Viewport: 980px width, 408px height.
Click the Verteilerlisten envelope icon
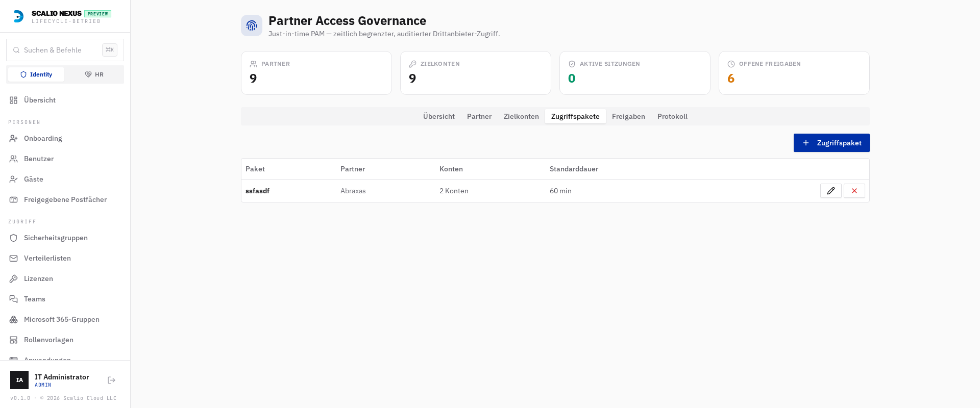(14, 258)
